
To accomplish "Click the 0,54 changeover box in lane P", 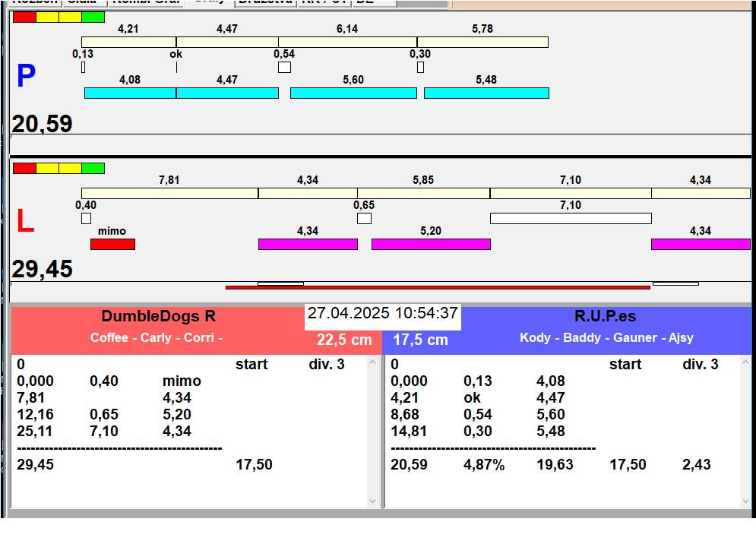I will point(284,67).
